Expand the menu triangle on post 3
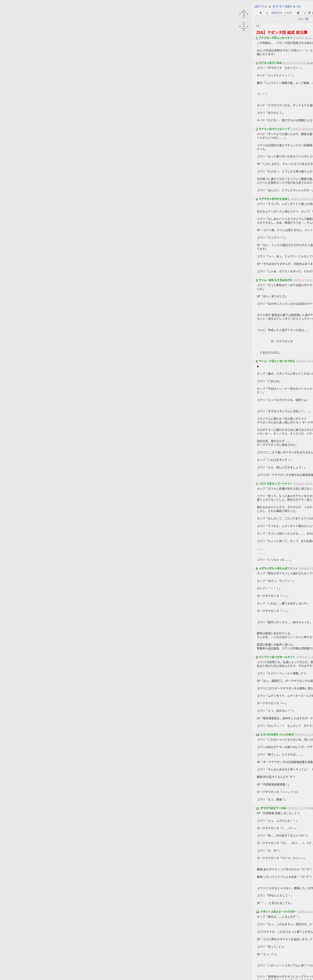Image resolution: width=313 pixels, height=980 pixels. click(254, 129)
